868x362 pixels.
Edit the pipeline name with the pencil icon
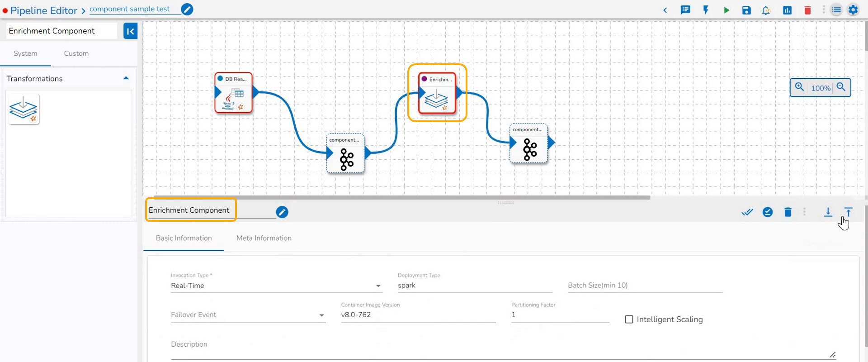(187, 9)
